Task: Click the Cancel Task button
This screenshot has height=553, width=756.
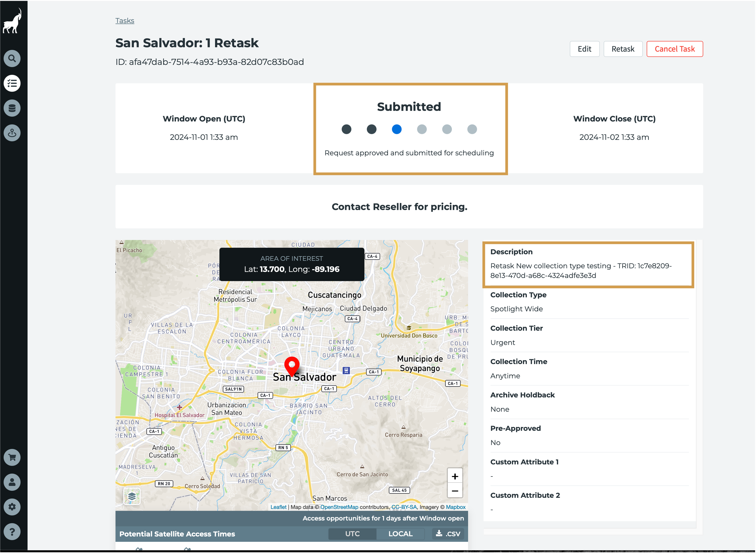Action: pyautogui.click(x=675, y=49)
